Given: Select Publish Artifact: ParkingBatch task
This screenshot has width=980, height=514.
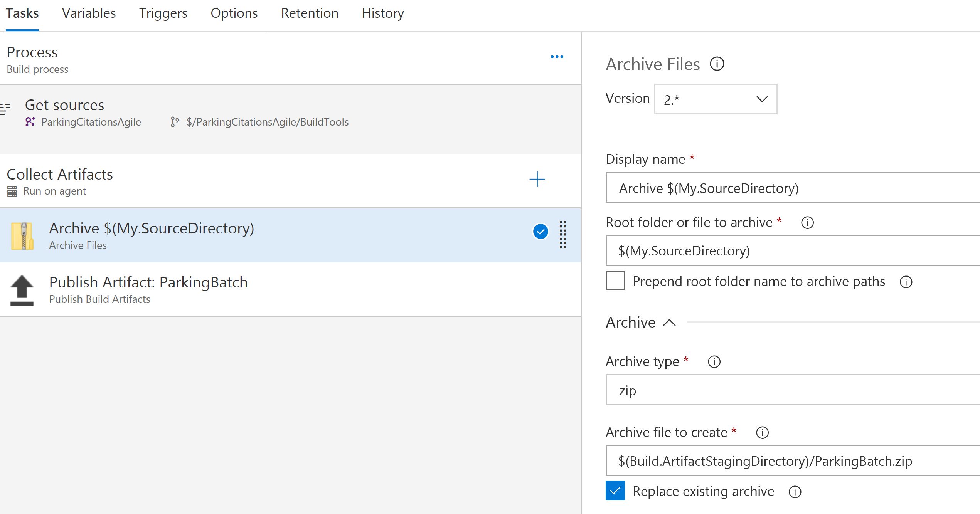Looking at the screenshot, I should point(148,289).
